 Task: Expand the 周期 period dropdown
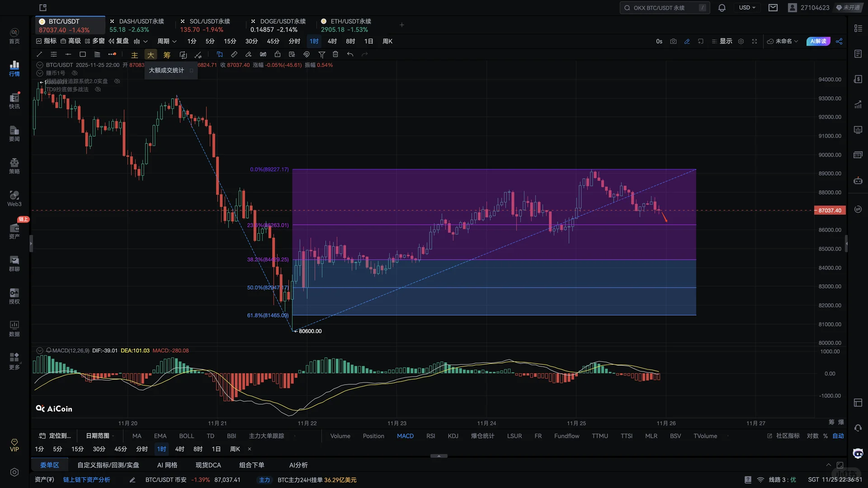[x=166, y=41]
